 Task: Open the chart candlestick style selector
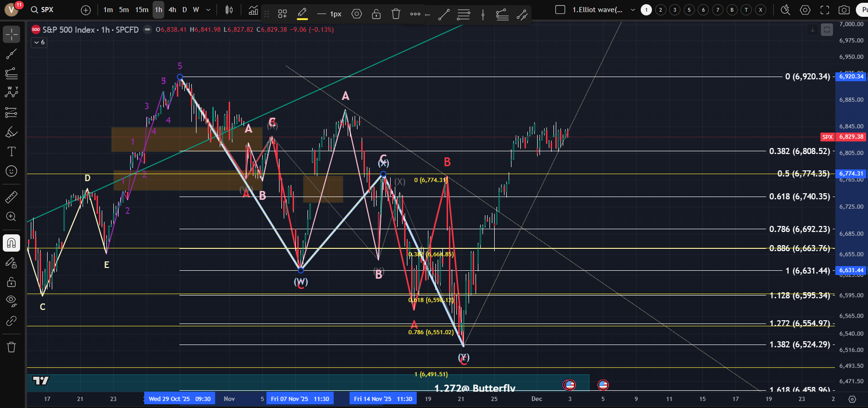click(x=229, y=10)
